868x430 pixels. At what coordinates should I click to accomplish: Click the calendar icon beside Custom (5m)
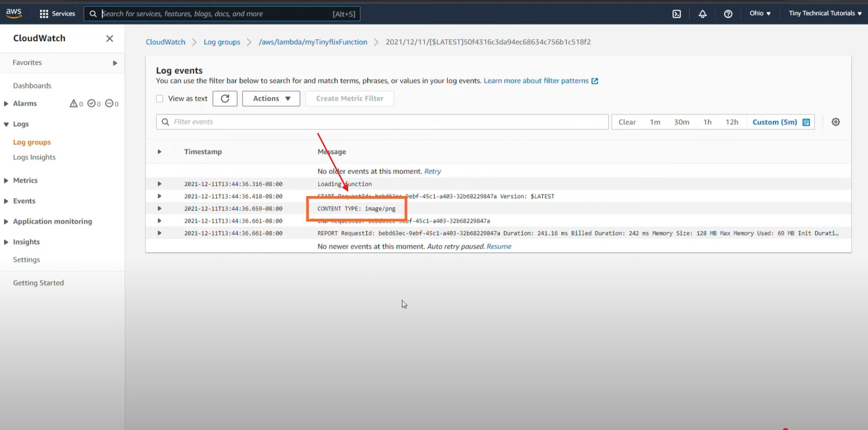coord(806,122)
